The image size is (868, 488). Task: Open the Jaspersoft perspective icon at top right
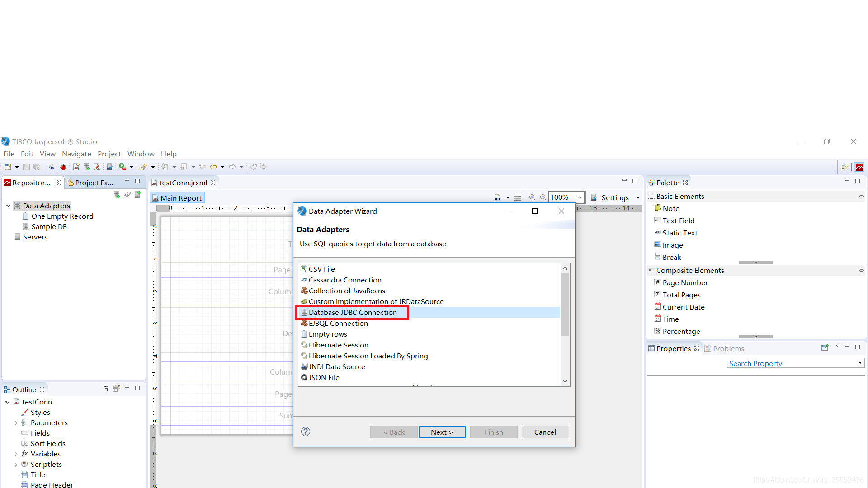point(859,167)
